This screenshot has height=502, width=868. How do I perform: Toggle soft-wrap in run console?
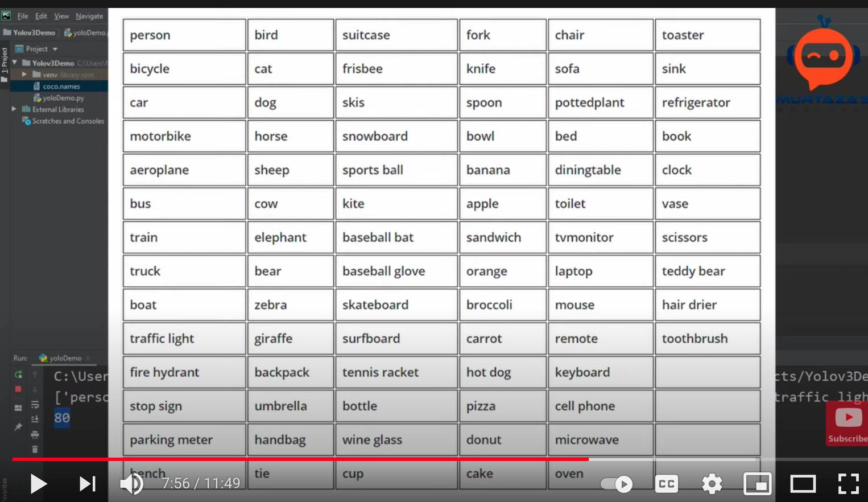pos(35,405)
